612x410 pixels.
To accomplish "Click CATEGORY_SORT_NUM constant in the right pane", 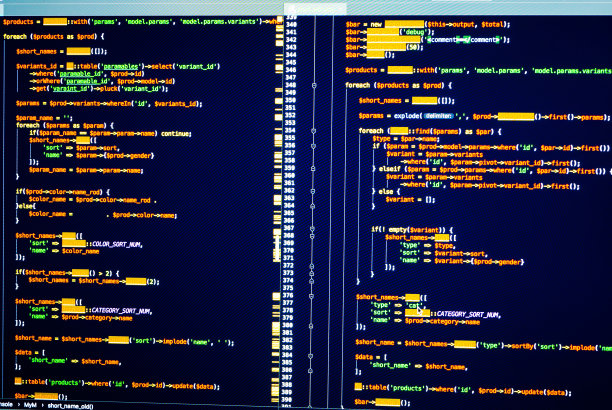I will pyautogui.click(x=463, y=312).
